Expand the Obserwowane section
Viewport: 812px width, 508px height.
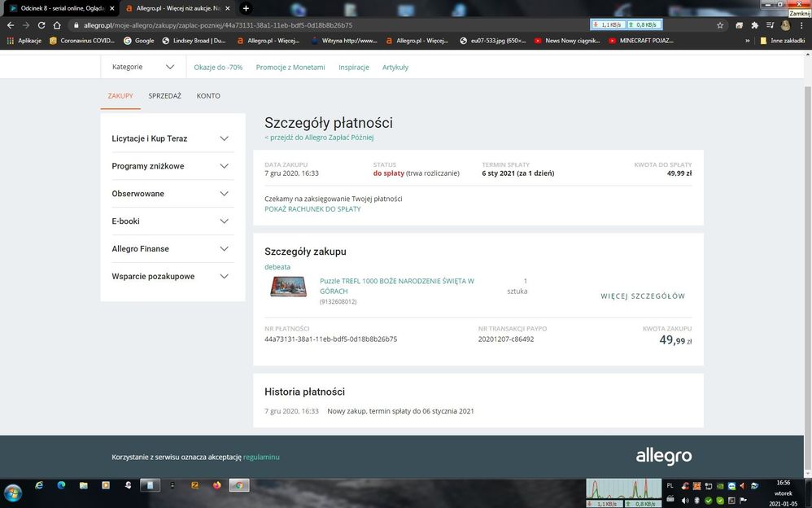click(x=172, y=194)
